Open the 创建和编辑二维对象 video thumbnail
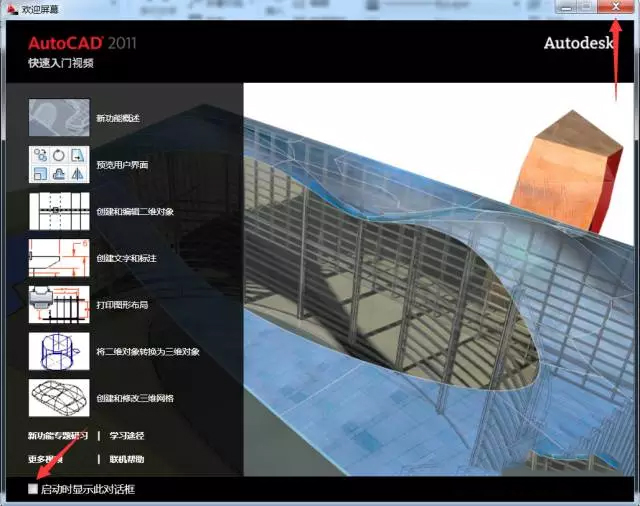 59,211
